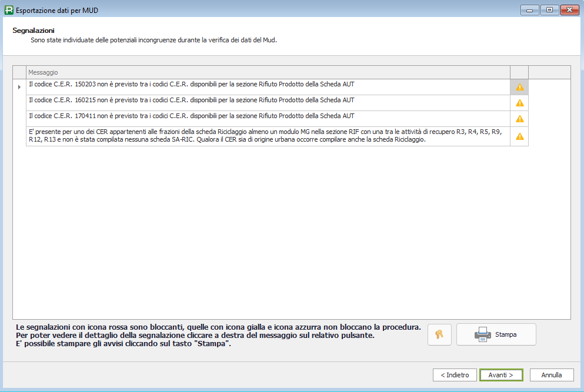
Task: Click the green application icon in title bar
Action: (8, 10)
